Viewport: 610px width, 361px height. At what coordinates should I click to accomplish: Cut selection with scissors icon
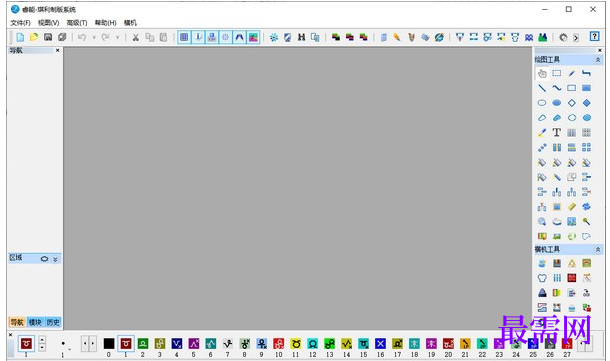point(135,37)
